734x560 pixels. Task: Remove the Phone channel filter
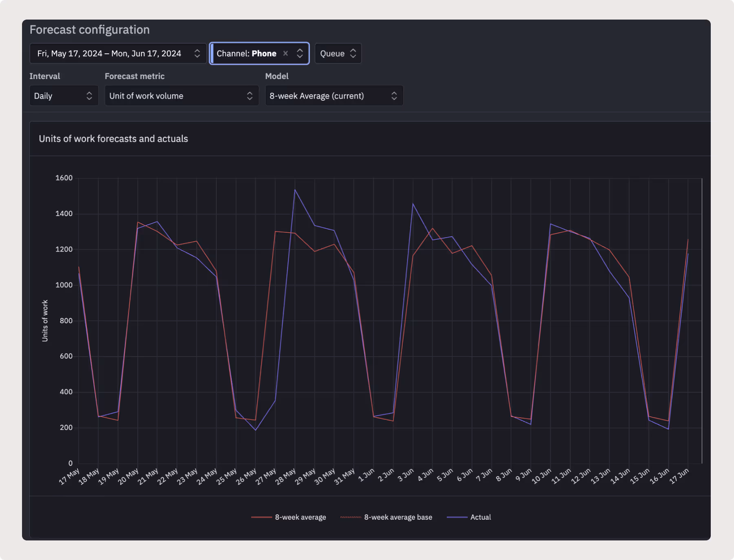[x=285, y=53]
